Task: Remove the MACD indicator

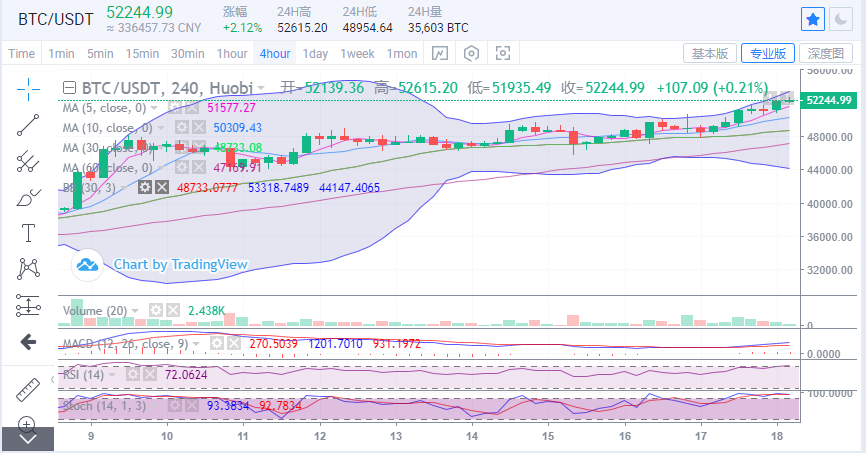Action: 234,344
